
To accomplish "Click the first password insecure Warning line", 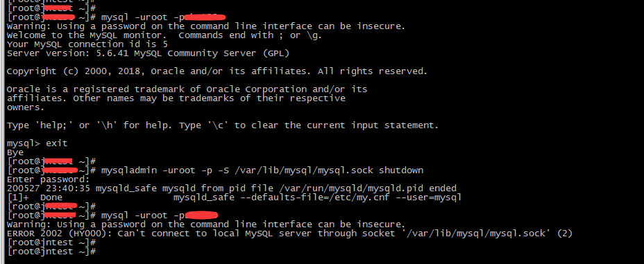I will pos(206,26).
